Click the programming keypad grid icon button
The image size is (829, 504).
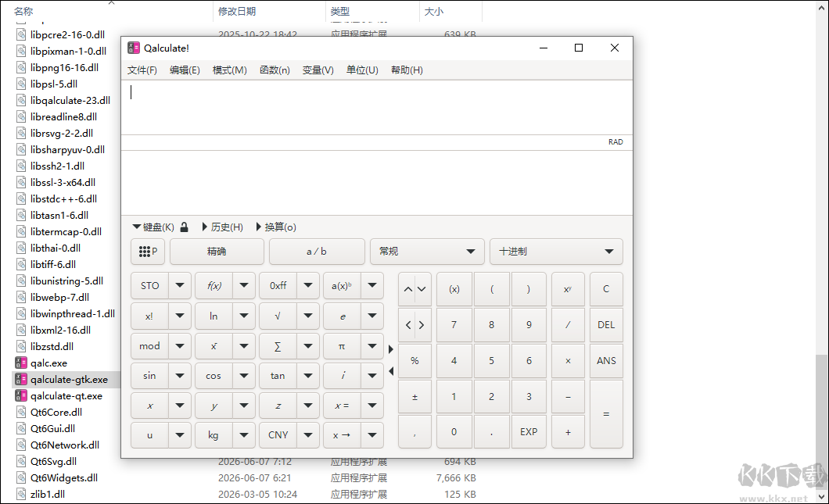pyautogui.click(x=148, y=252)
